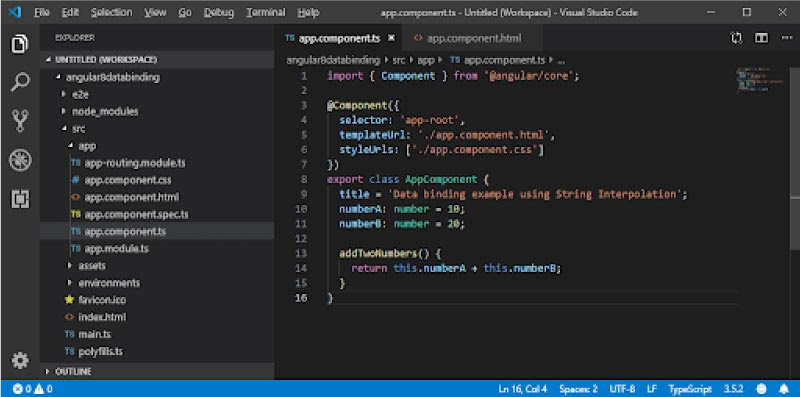The image size is (800, 397).
Task: Click angular8databinding in the breadcrumb
Action: pyautogui.click(x=333, y=60)
